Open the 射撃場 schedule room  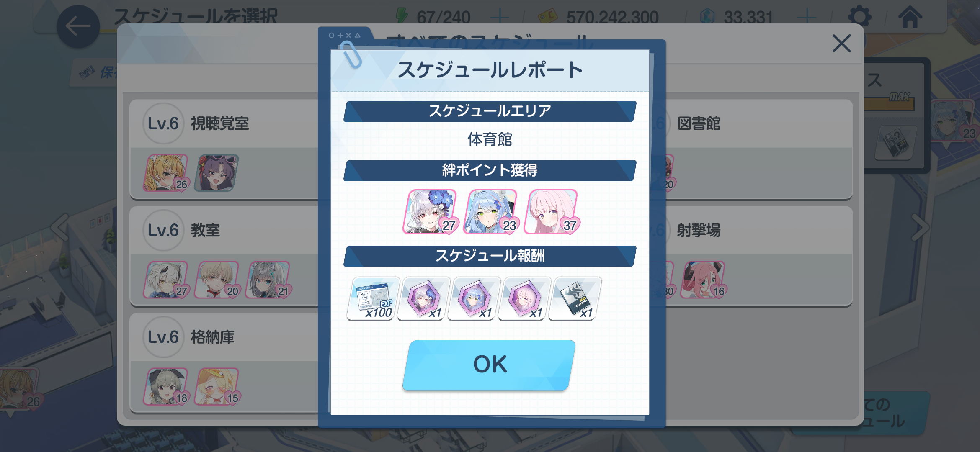[x=759, y=256]
